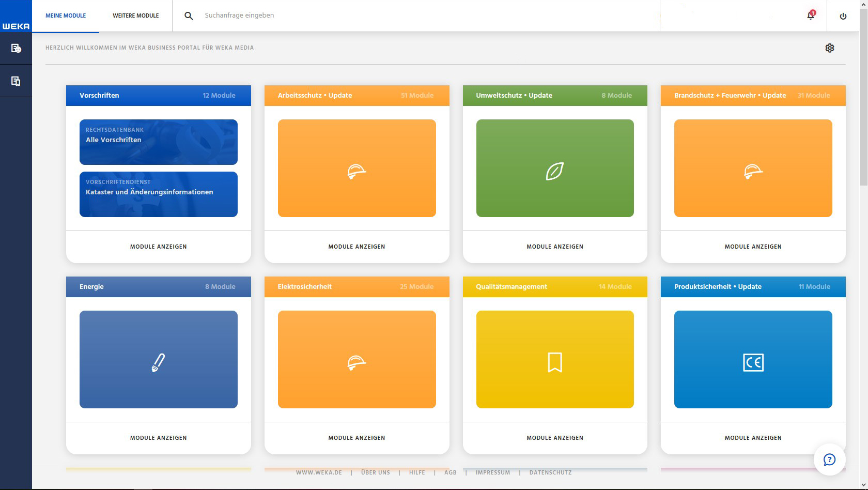Open the Alle Vorschriften Rechtsdatenbank card
Screen dimensions: 868x490
pos(158,142)
